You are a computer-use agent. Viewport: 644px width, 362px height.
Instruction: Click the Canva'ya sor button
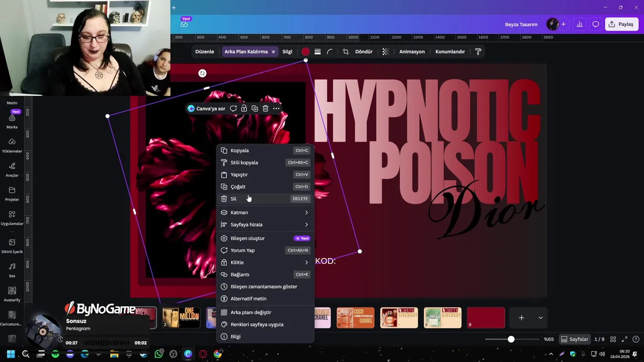[206, 109]
